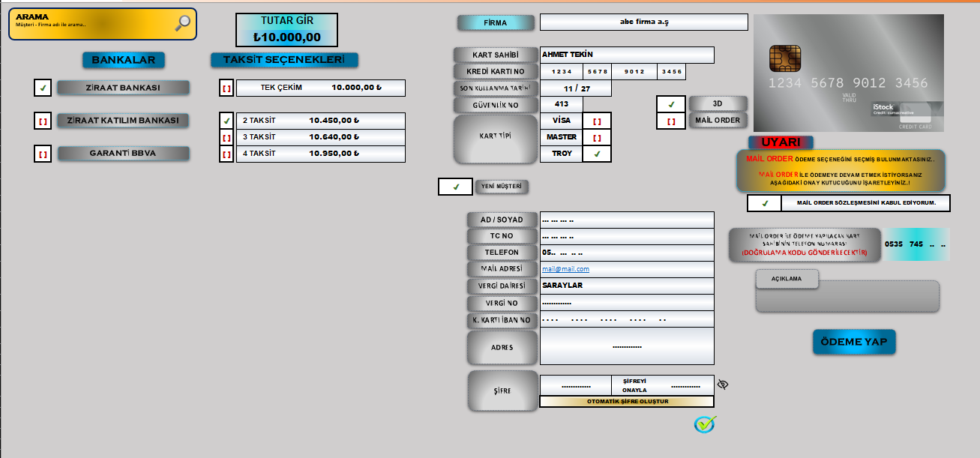980x458 pixels.
Task: Click the Vergi Dairesi field 'SARAYLAR'
Action: coord(627,286)
